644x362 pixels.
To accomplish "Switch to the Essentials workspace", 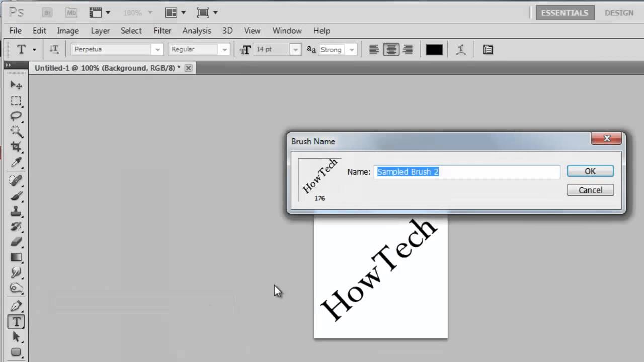I will 565,13.
